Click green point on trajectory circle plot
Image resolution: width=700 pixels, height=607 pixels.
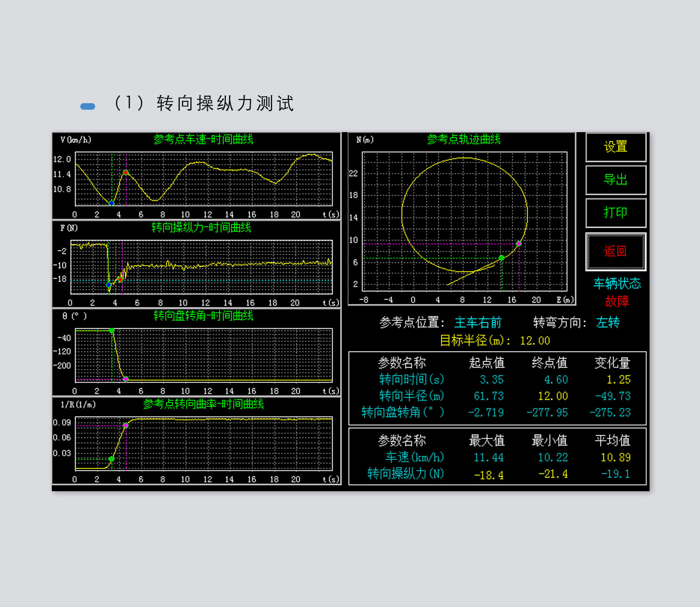501,258
